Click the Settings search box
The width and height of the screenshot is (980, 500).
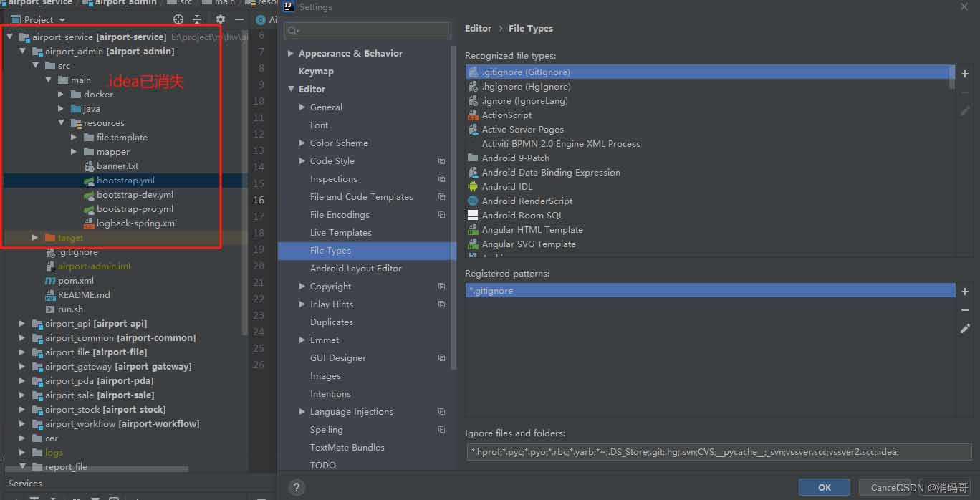click(367, 31)
